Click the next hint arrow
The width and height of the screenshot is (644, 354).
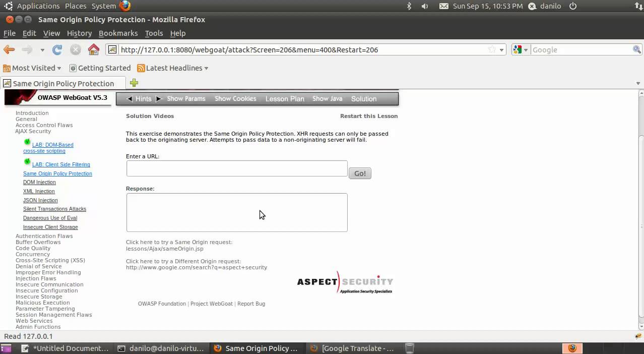click(159, 99)
